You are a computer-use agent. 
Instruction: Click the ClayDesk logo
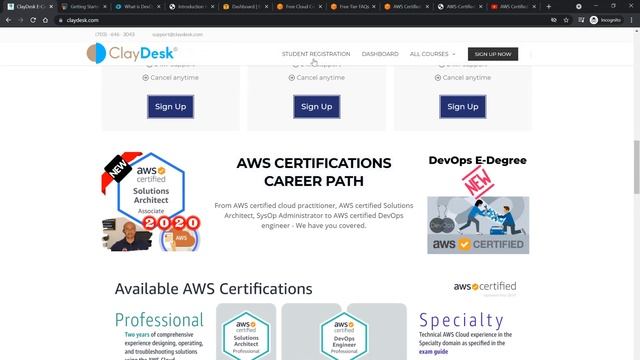coord(132,53)
